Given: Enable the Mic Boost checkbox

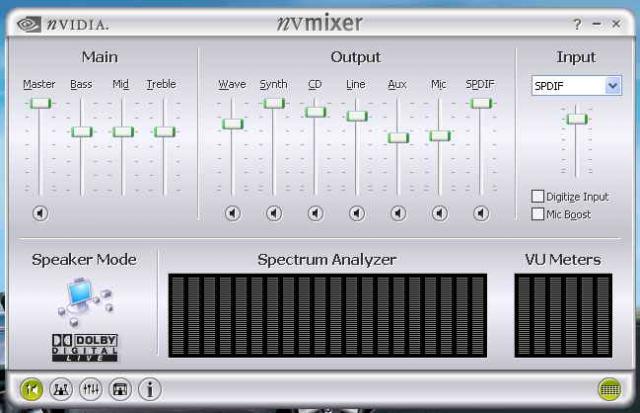Looking at the screenshot, I should coord(538,213).
